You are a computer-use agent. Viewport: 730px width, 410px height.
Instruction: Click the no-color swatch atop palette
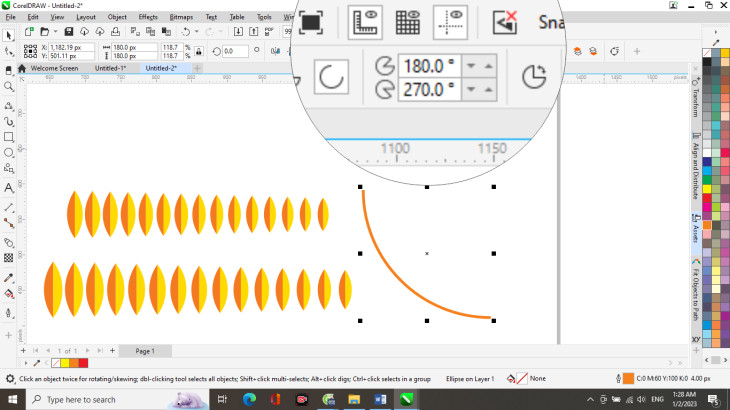click(x=707, y=53)
